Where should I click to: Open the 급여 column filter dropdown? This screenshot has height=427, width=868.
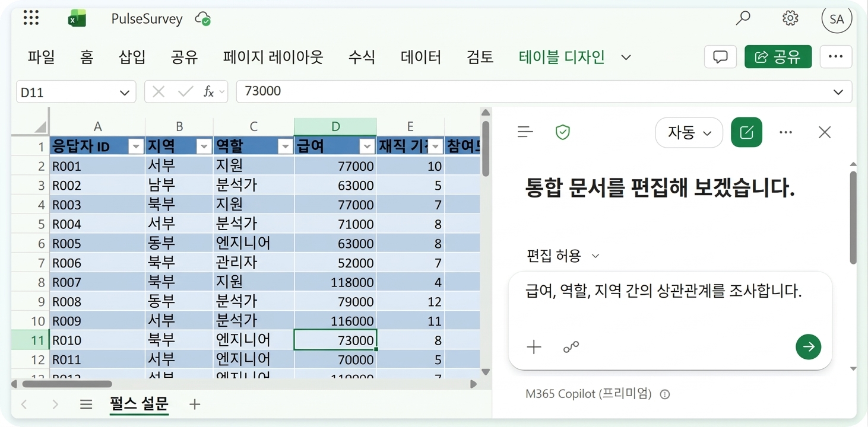click(368, 146)
